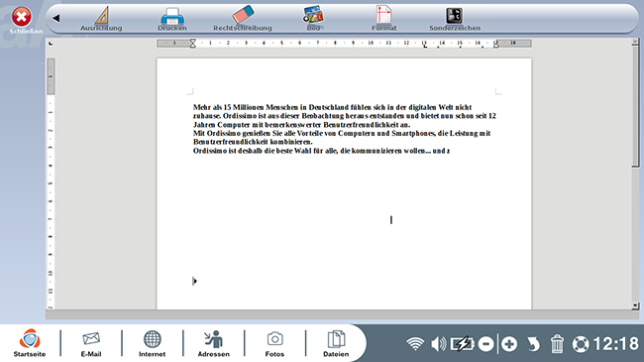Screen dimensions: 644x362
Task: Zoom in with the plus button
Action: click(x=509, y=344)
